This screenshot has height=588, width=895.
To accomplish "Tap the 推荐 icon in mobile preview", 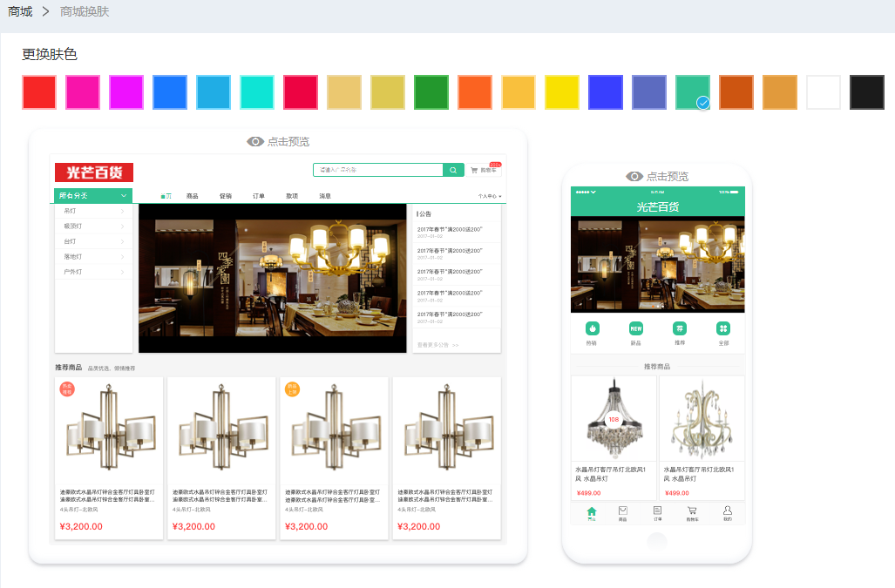I will 680,328.
